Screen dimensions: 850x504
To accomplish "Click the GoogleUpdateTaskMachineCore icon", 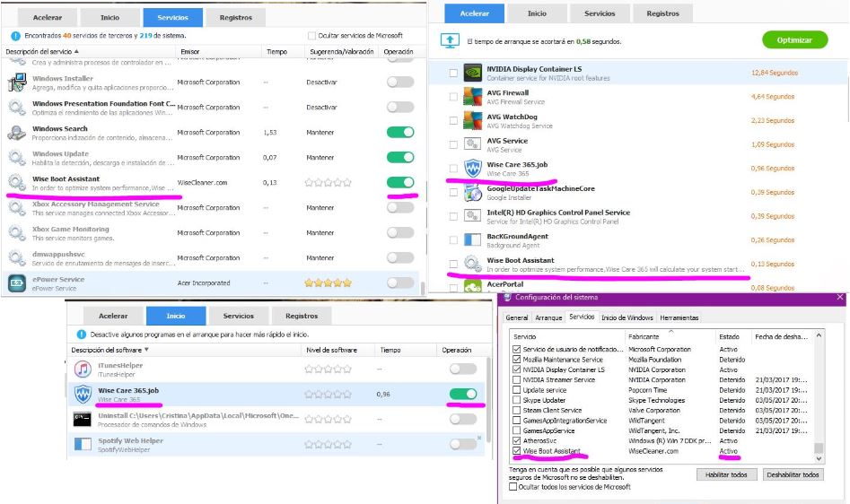I will click(x=473, y=192).
